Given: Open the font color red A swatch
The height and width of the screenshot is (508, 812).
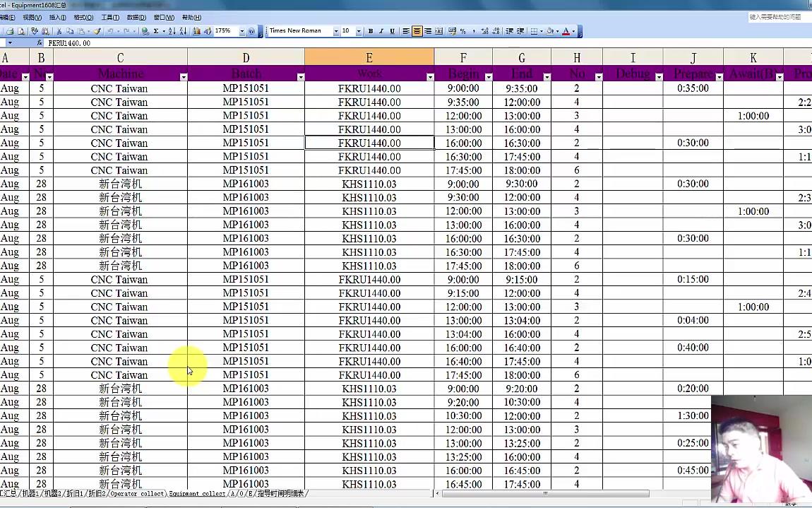Looking at the screenshot, I should [x=566, y=31].
